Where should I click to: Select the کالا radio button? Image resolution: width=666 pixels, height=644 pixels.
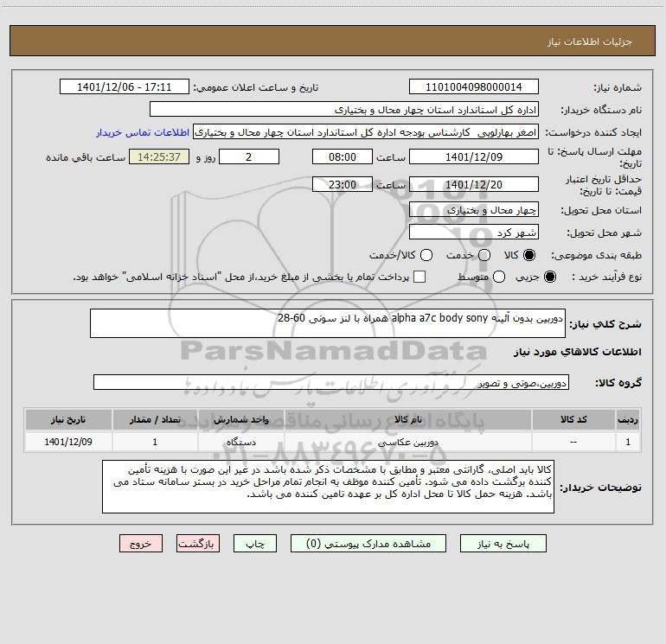tap(529, 255)
